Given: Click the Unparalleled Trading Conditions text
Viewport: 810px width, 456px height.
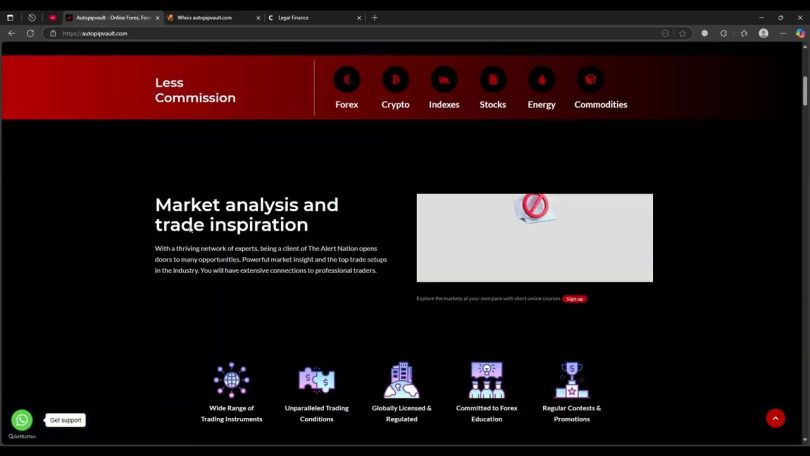Looking at the screenshot, I should (x=317, y=414).
